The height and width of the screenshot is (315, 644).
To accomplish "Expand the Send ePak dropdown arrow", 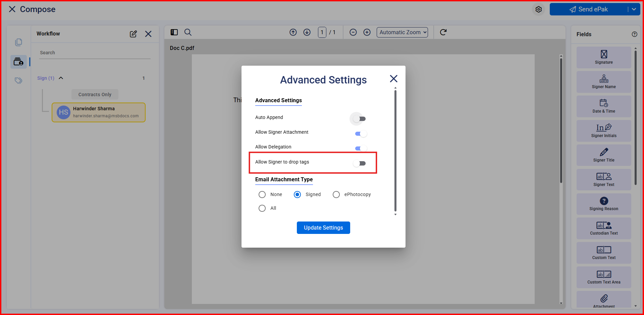I will click(x=634, y=9).
